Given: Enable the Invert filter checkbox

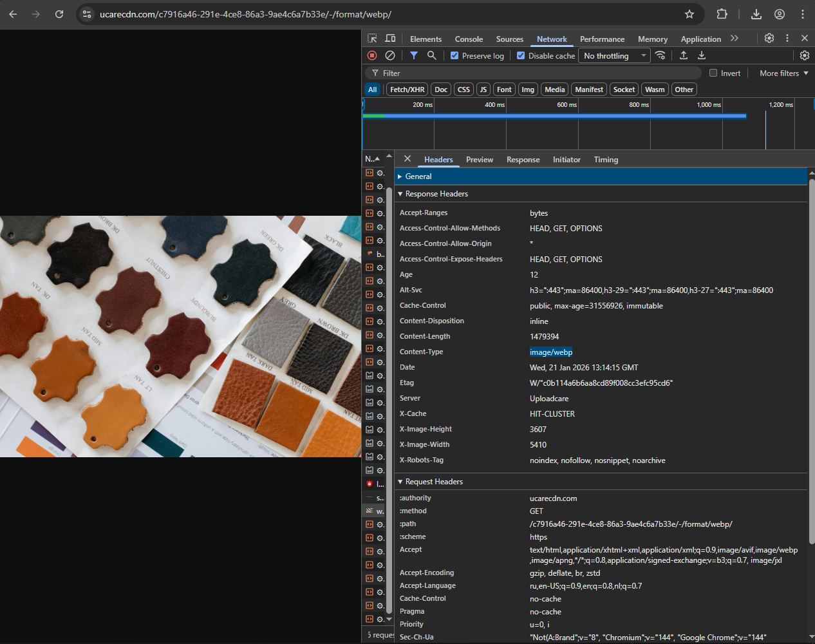Looking at the screenshot, I should click(713, 73).
